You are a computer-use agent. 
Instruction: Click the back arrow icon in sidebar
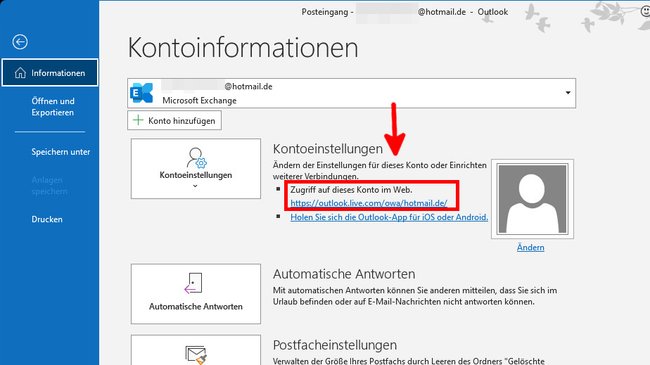(20, 42)
